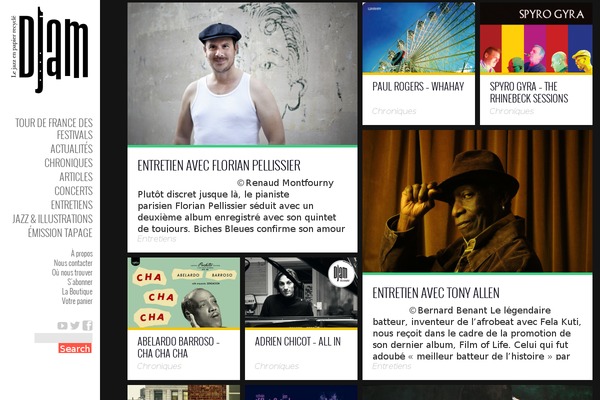Click Entretiens tag under Florian Pellissier
Viewport: 600px width, 400px height.
click(x=157, y=239)
